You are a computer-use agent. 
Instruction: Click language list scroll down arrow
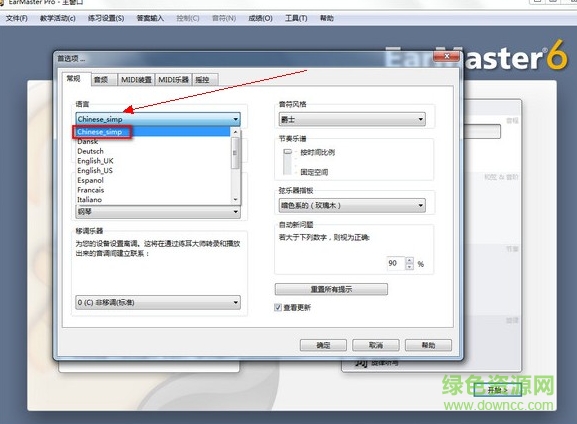pyautogui.click(x=236, y=199)
